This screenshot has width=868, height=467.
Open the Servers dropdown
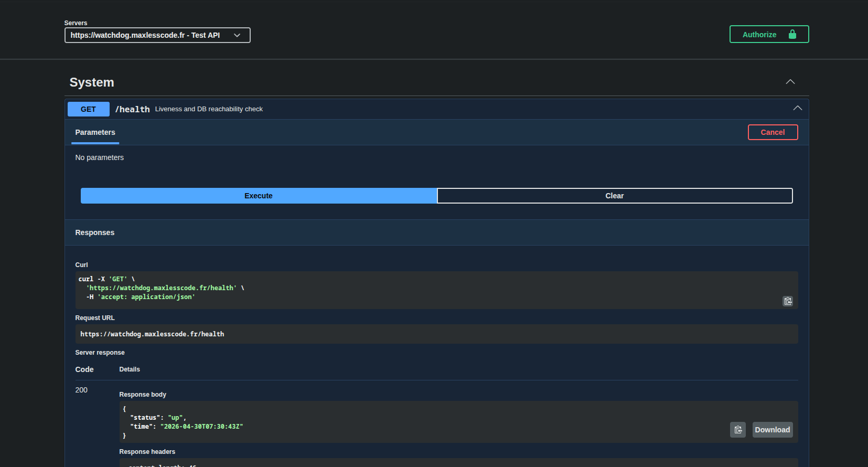click(x=157, y=35)
